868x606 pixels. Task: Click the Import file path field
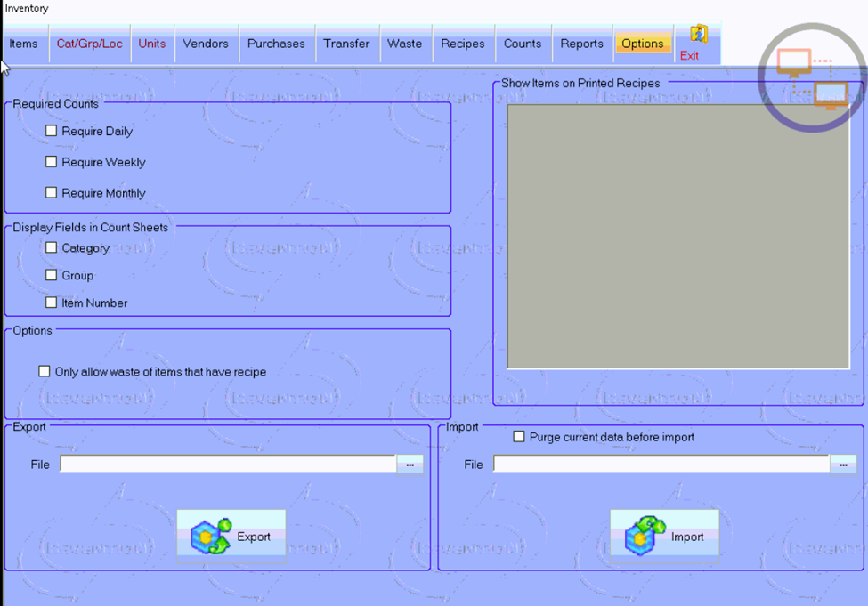661,464
